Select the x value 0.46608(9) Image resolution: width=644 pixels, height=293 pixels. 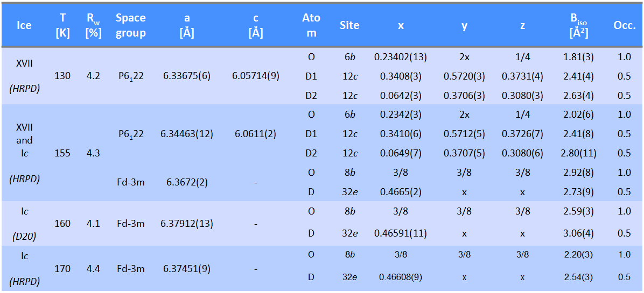[401, 277]
